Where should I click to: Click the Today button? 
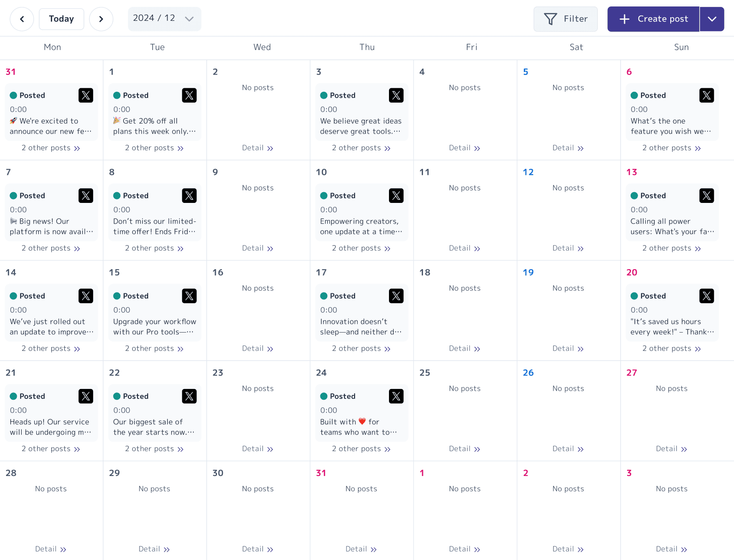(x=62, y=19)
